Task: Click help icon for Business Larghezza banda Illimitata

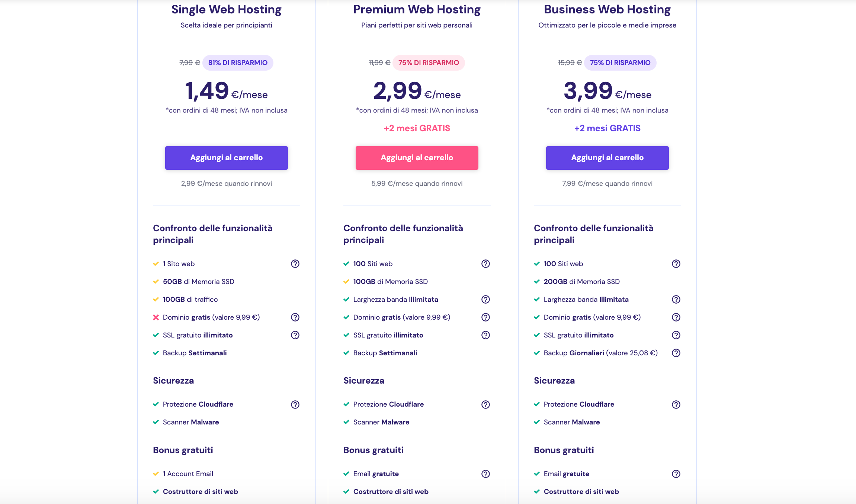Action: (676, 299)
